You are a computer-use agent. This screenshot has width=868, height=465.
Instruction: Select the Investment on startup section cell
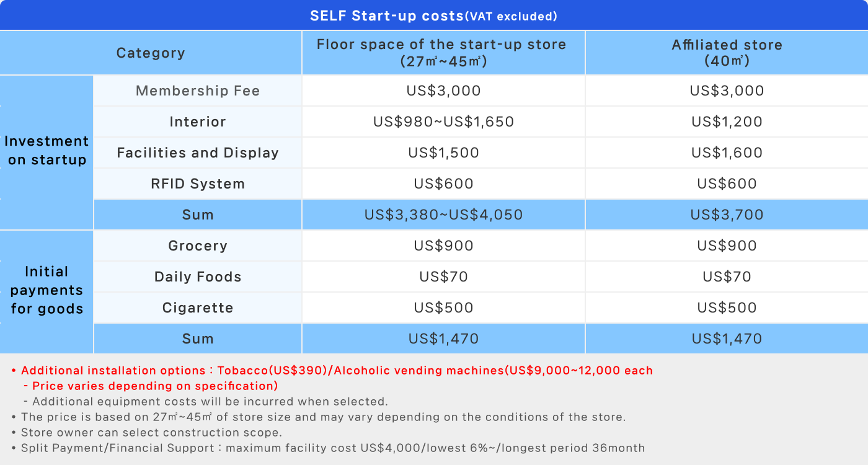(x=46, y=153)
